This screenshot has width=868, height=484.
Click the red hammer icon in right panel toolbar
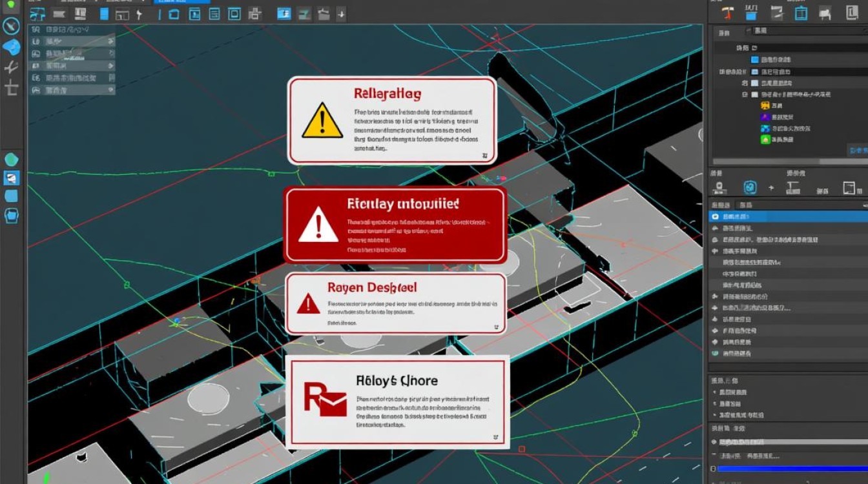[x=728, y=13]
